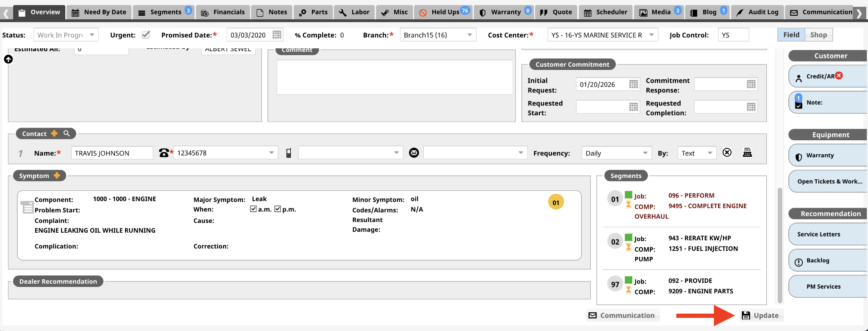Click the Comment text area
Screen dimensions: 868x331
[395, 77]
